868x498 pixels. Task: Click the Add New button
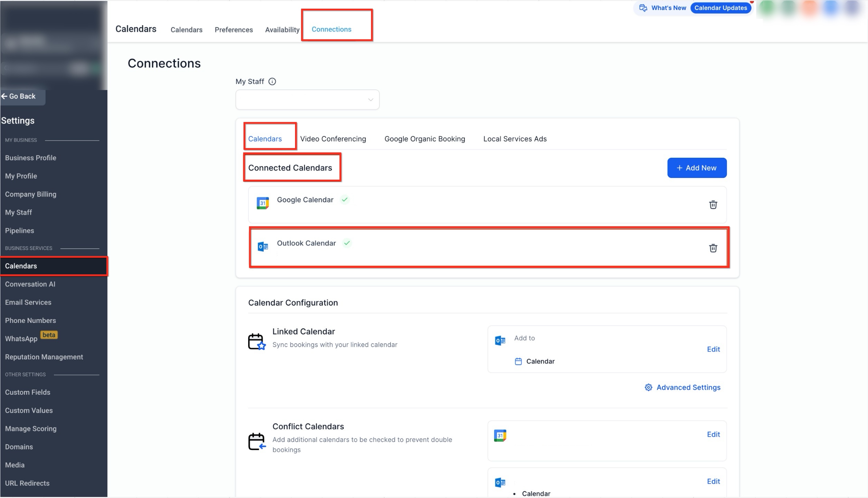[697, 168]
